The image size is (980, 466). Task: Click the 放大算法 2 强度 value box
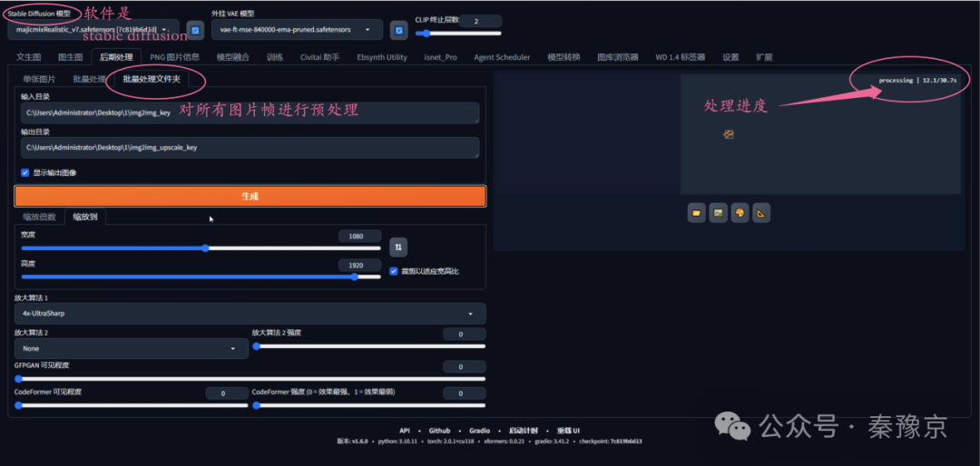pos(465,335)
